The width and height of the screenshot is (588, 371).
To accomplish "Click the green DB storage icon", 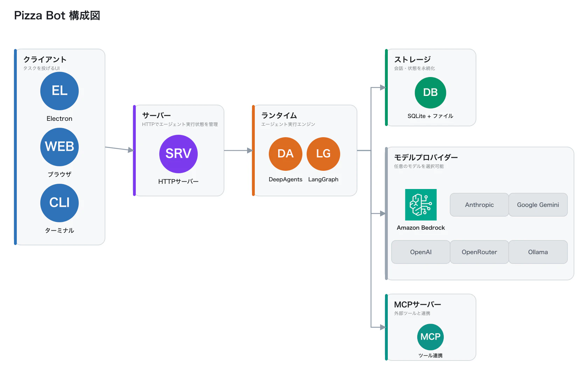I will pos(430,93).
